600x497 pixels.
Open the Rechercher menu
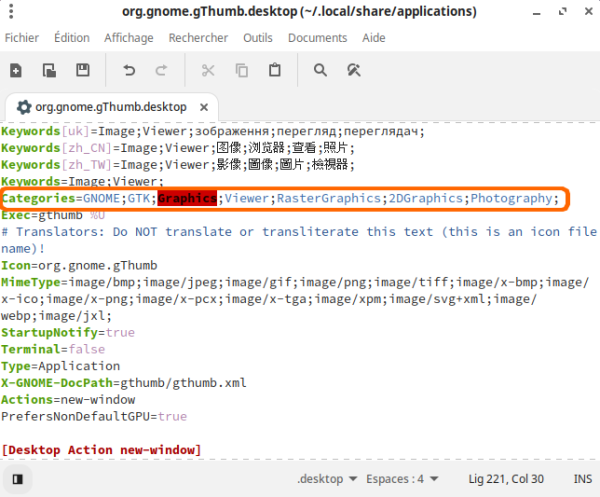point(198,38)
